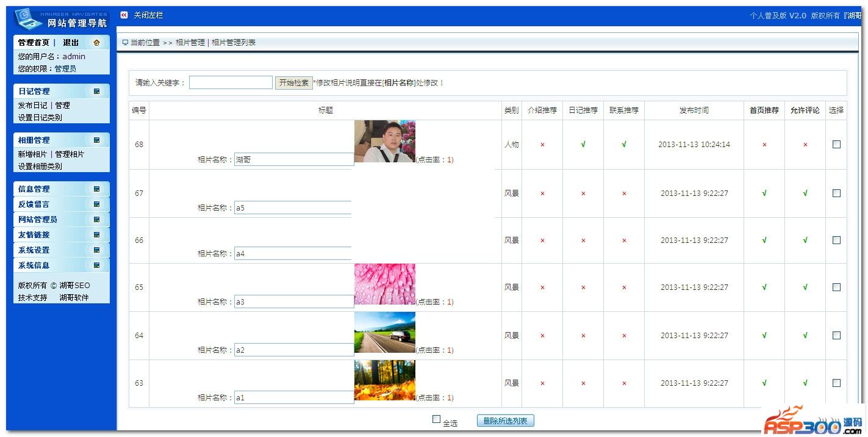Edit the photo name field containing a4
The height and width of the screenshot is (437, 868).
(x=293, y=253)
